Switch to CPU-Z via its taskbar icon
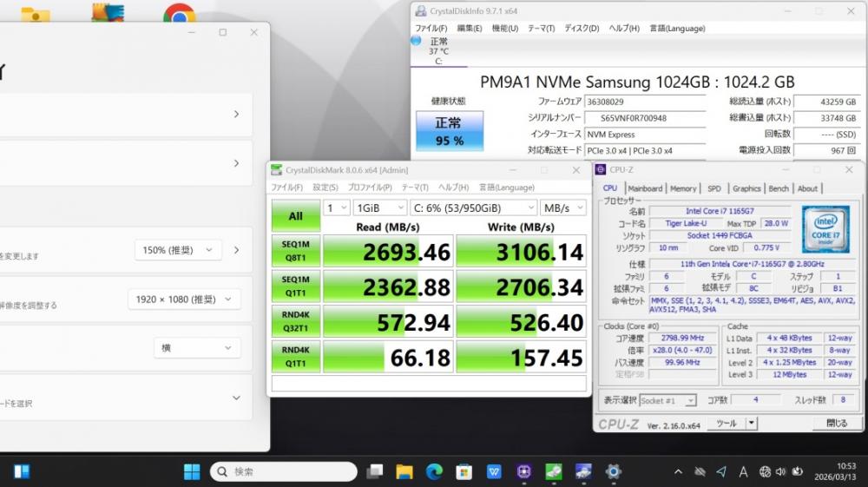 (x=523, y=471)
